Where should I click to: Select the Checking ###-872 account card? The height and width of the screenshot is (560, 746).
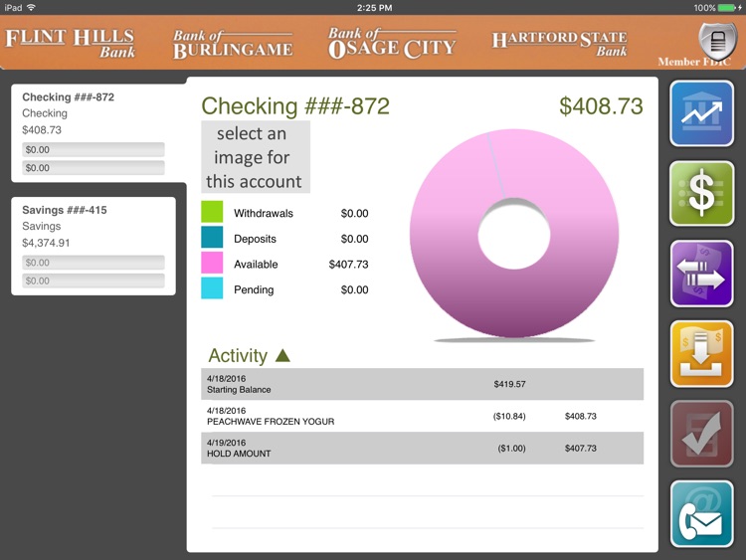pyautogui.click(x=98, y=132)
